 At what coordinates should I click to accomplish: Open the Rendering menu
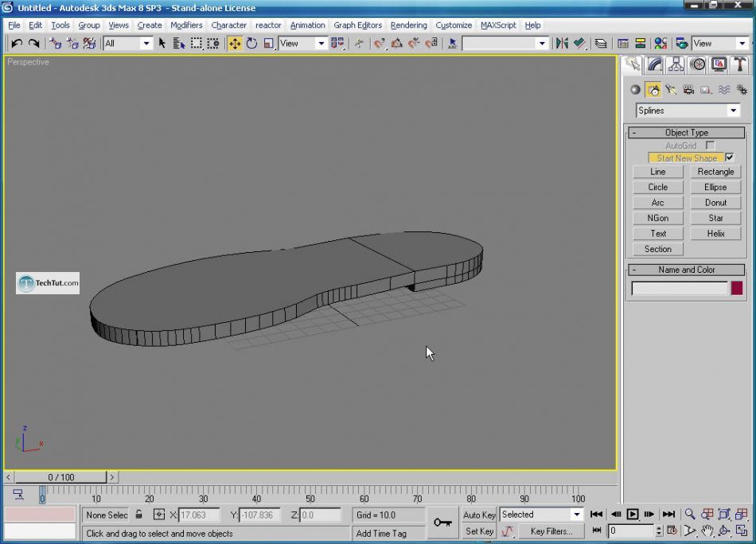409,25
